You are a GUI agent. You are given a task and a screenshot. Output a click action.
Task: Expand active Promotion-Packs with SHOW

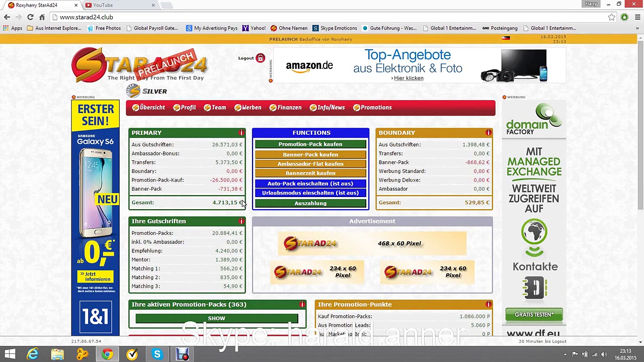coord(216,318)
